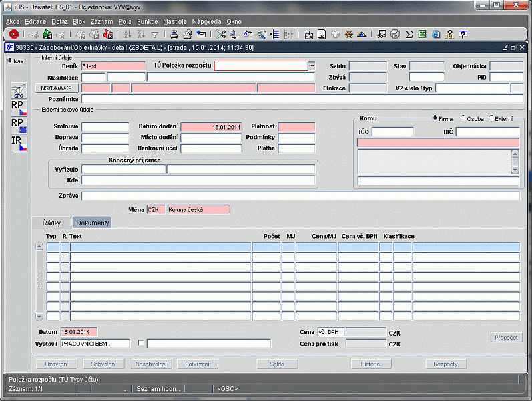This screenshot has width=532, height=401.
Task: Switch to the Řádky tab
Action: (x=51, y=223)
